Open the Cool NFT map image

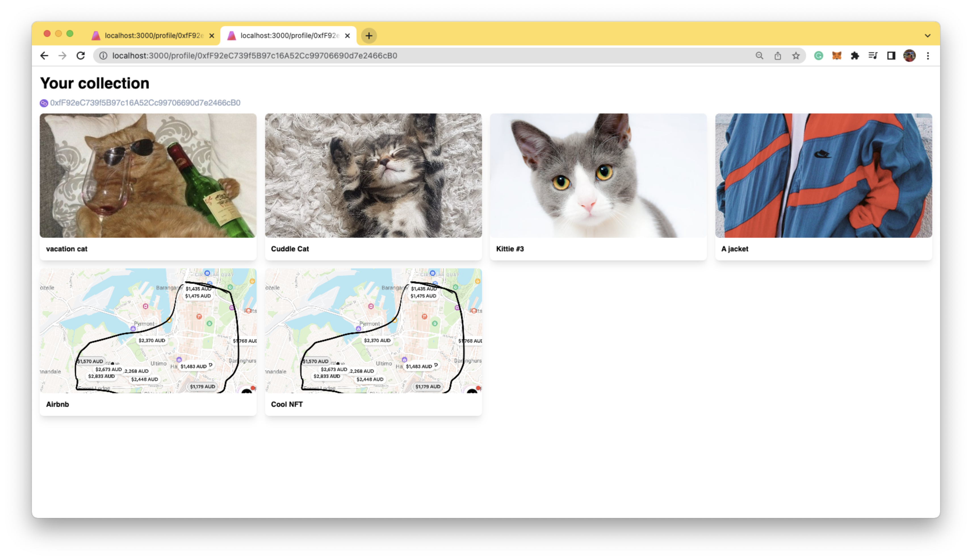tap(373, 331)
